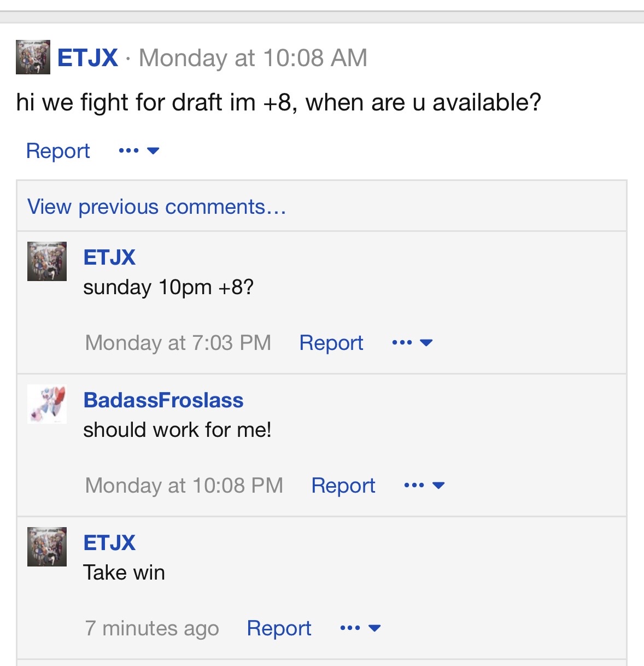Open options dropdown for BadassFroslass comment
The width and height of the screenshot is (644, 666).
424,486
